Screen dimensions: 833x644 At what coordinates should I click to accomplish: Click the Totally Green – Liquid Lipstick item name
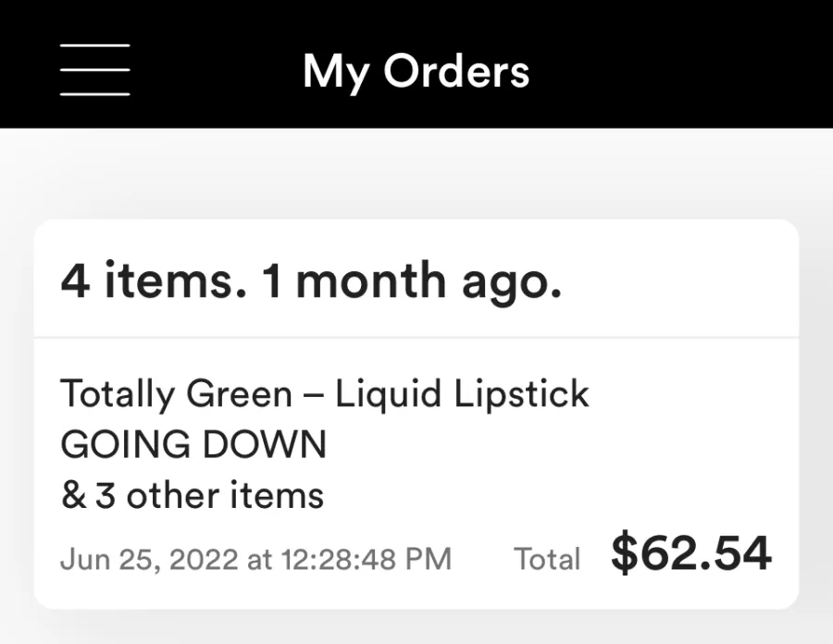pyautogui.click(x=325, y=394)
